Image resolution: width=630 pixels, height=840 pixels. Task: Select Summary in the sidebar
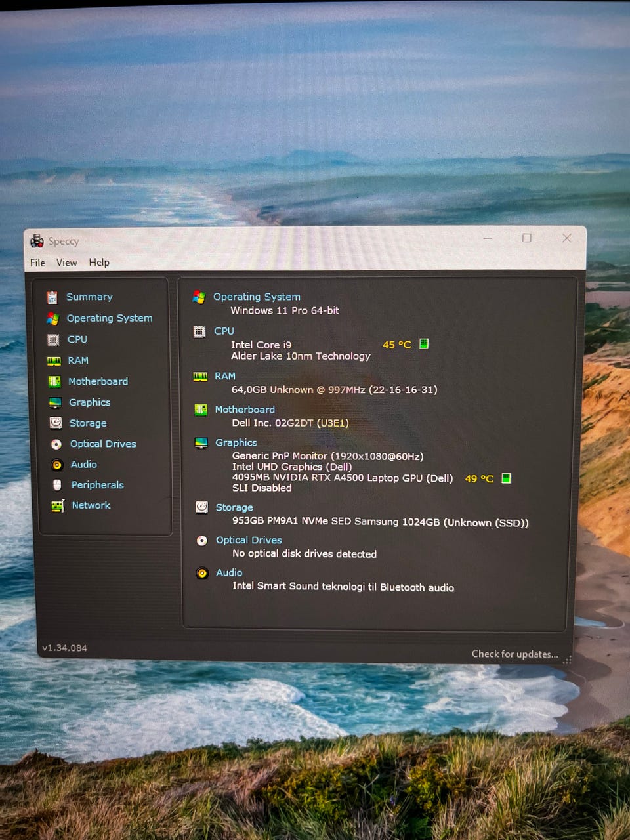89,297
